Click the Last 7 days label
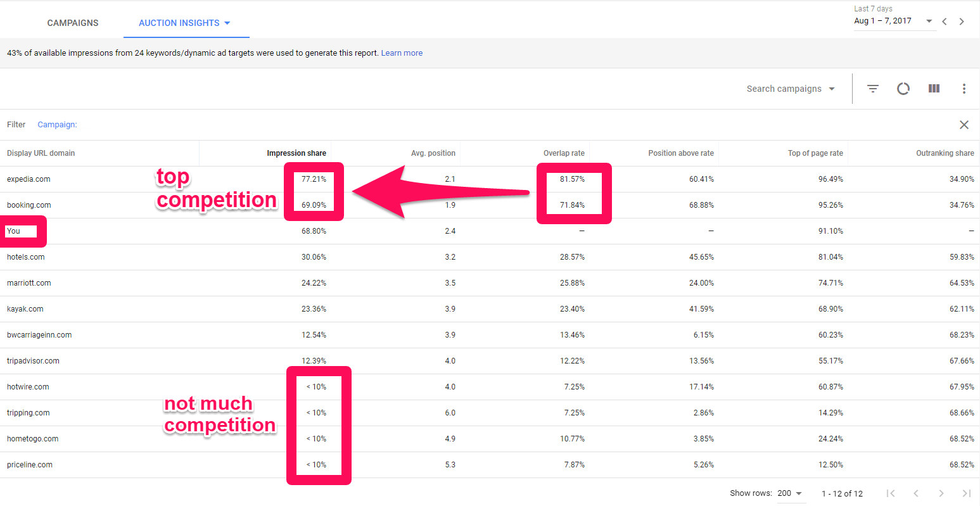The height and width of the screenshot is (506, 980). (873, 9)
